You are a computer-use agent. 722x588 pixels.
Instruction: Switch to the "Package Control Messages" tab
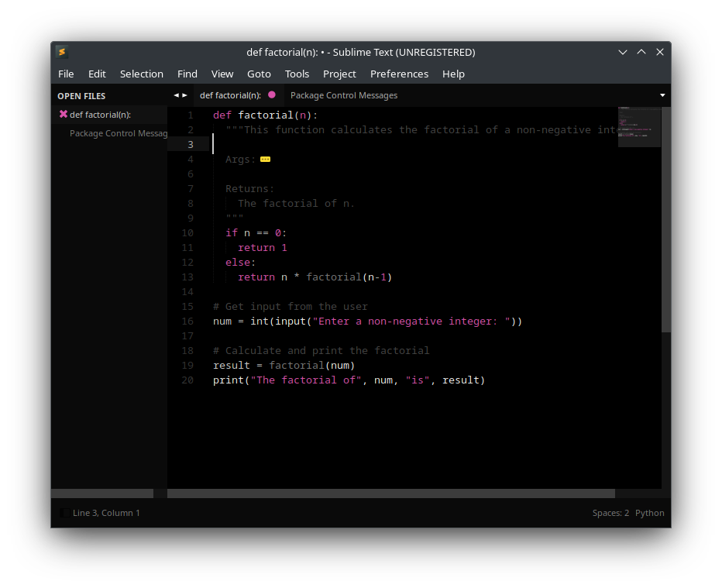343,95
